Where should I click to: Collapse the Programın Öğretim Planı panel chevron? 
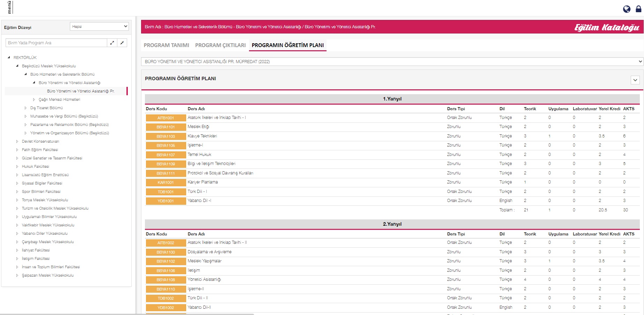click(x=635, y=80)
